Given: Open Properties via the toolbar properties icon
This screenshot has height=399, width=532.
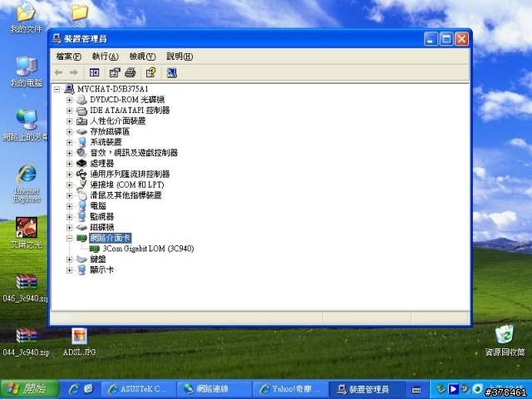Looking at the screenshot, I should [115, 72].
